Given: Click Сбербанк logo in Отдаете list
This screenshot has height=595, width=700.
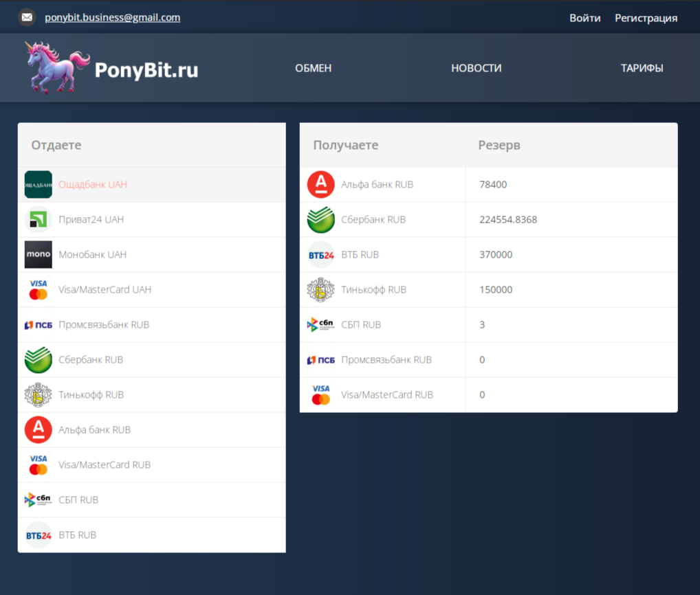Looking at the screenshot, I should pos(39,359).
